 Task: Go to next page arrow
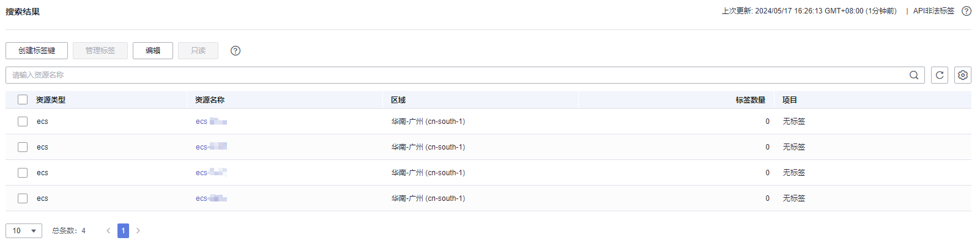point(138,231)
